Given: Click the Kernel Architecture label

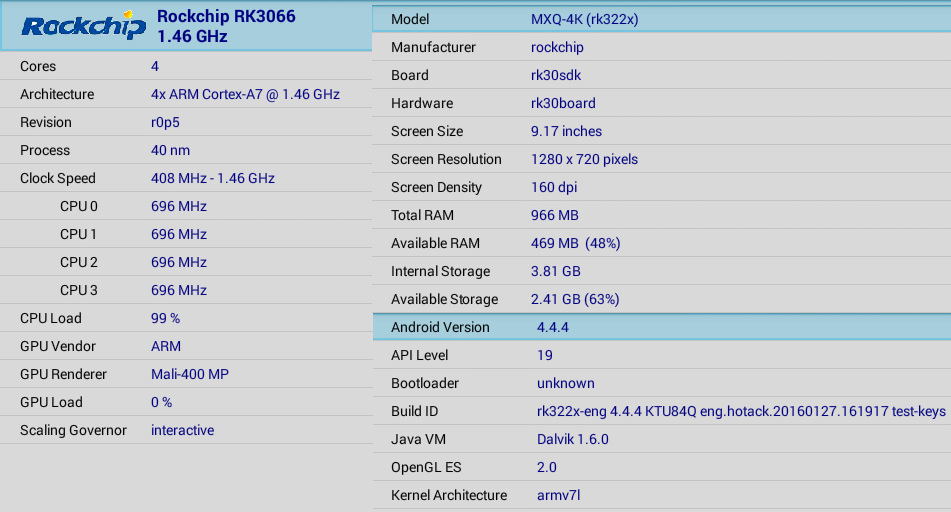Looking at the screenshot, I should [449, 495].
